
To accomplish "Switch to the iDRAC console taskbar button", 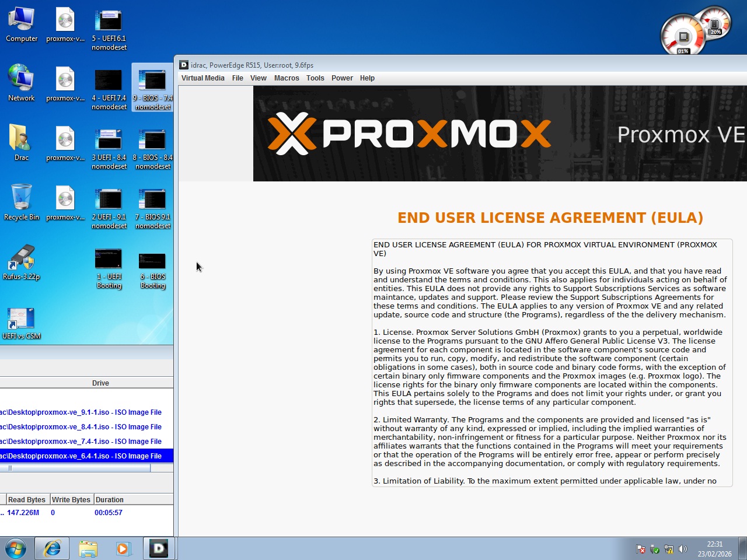I will 159,549.
